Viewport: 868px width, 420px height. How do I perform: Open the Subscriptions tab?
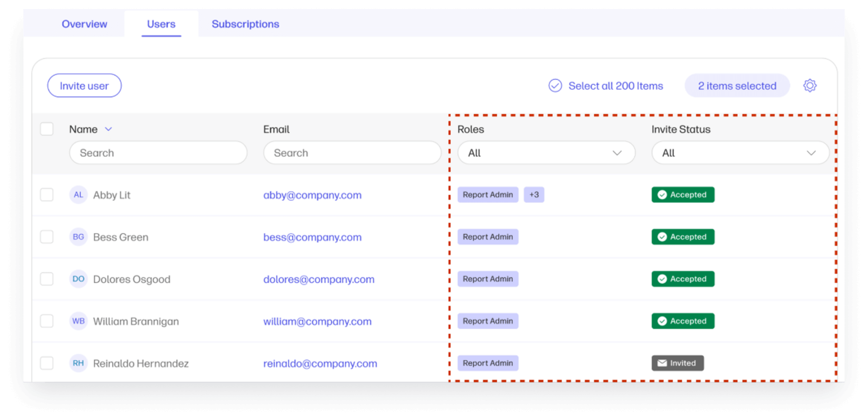click(x=246, y=24)
